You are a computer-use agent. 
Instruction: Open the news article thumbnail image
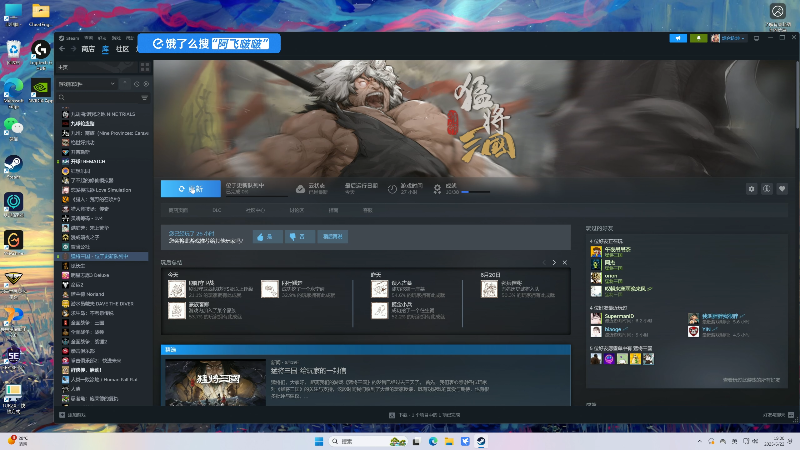point(215,383)
